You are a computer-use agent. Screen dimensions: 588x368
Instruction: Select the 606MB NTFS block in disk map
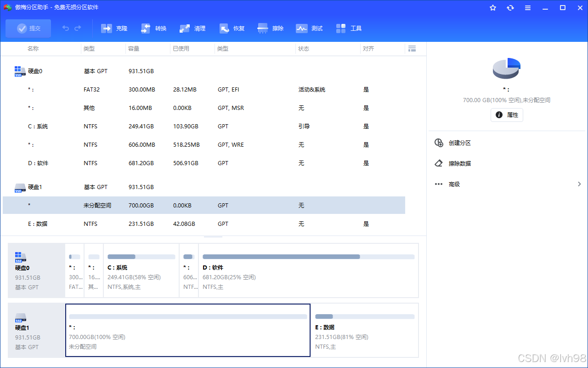coord(189,270)
